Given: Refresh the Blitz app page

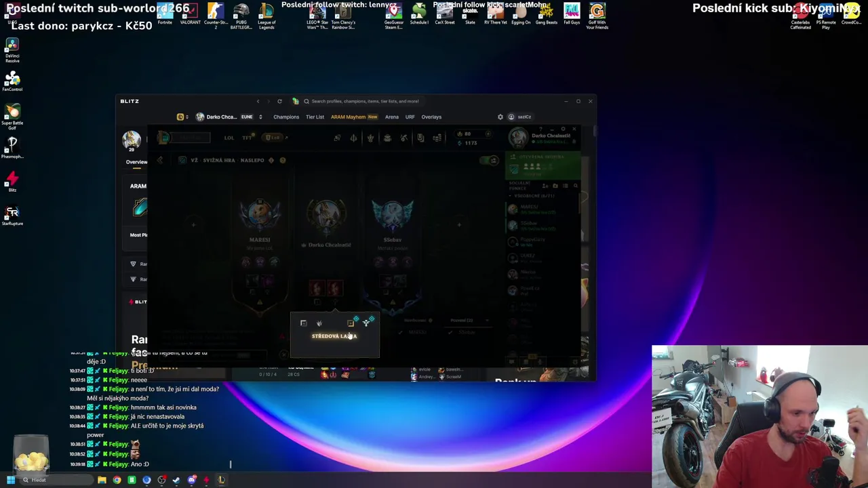Looking at the screenshot, I should click(279, 101).
